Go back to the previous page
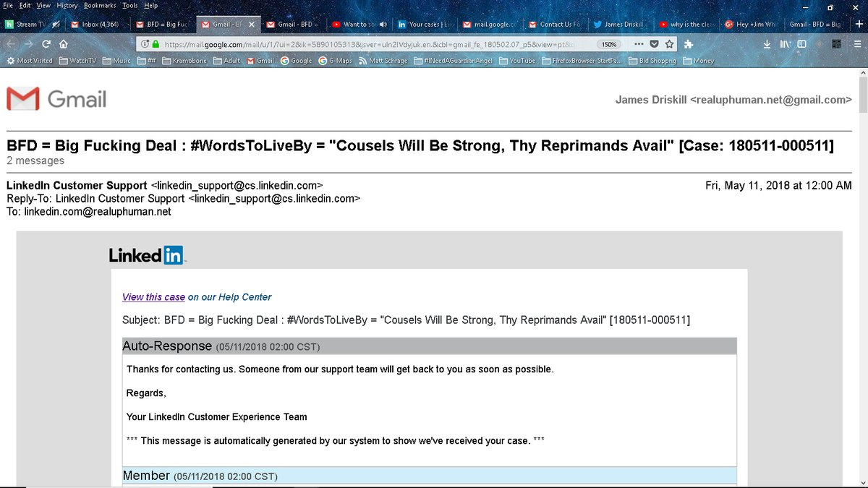 [x=12, y=44]
